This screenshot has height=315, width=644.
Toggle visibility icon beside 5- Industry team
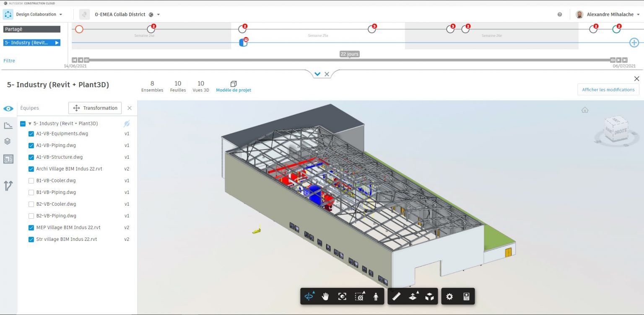tap(127, 124)
